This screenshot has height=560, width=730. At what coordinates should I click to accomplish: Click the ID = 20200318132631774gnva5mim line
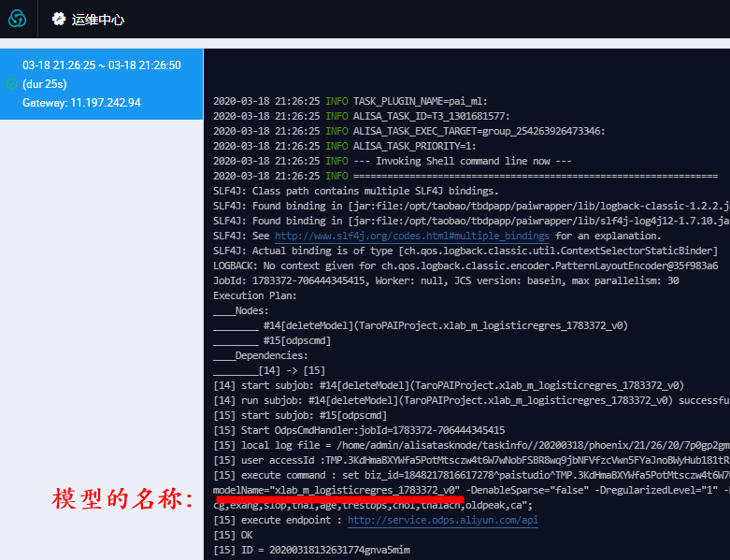(x=311, y=551)
